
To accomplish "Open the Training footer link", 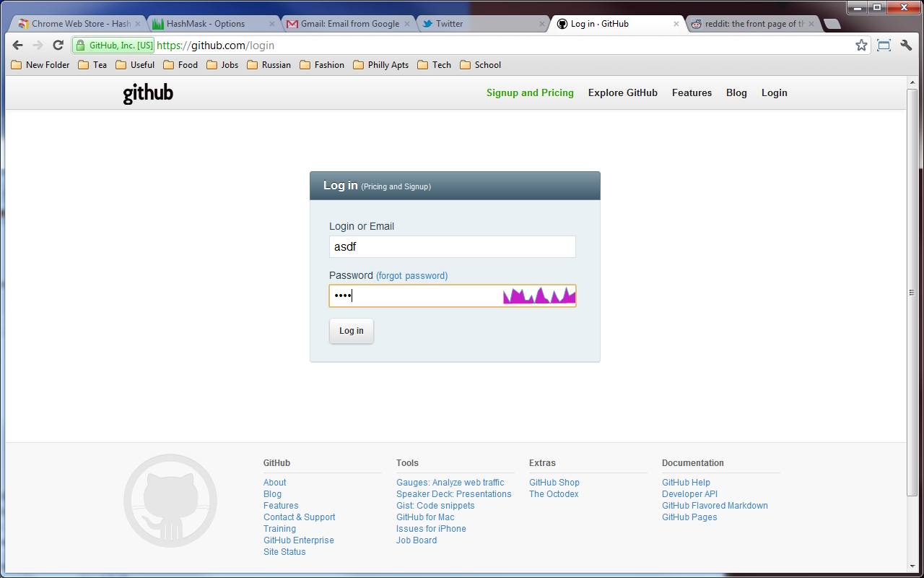I will click(x=279, y=529).
